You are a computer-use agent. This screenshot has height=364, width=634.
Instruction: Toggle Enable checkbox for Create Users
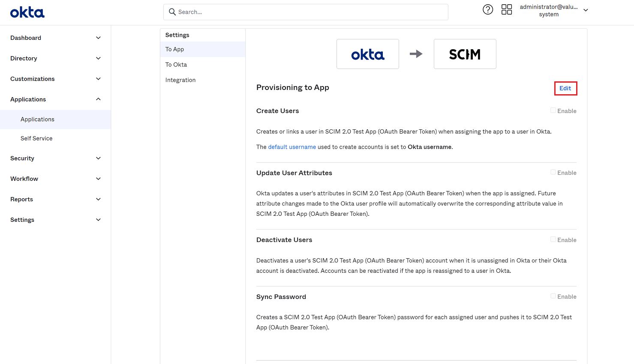click(x=553, y=110)
